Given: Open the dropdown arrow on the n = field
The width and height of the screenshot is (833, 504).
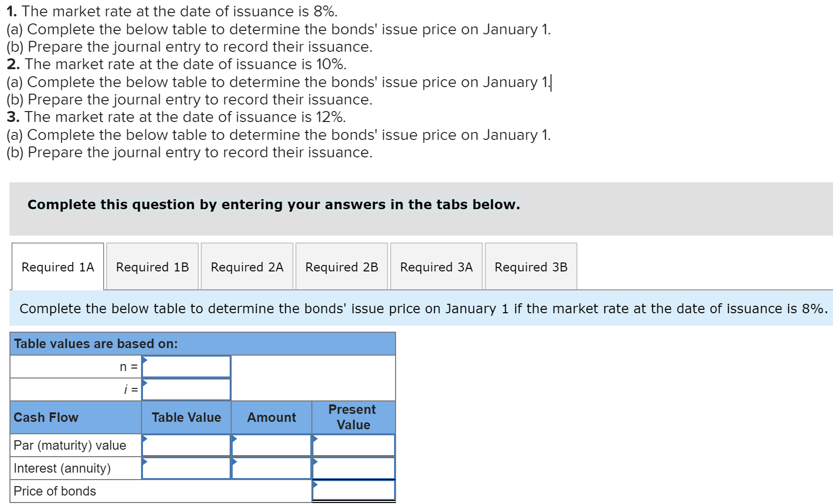Looking at the screenshot, I should pos(144,361).
